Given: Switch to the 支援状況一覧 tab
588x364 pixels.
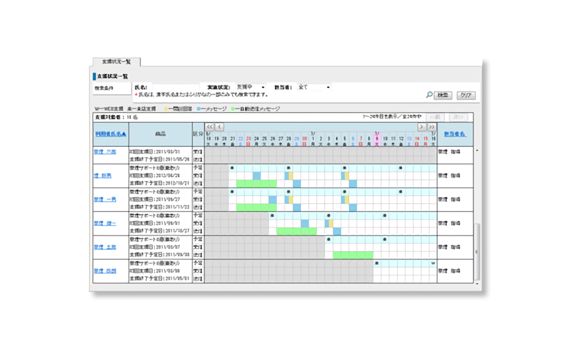Looking at the screenshot, I should click(x=116, y=62).
